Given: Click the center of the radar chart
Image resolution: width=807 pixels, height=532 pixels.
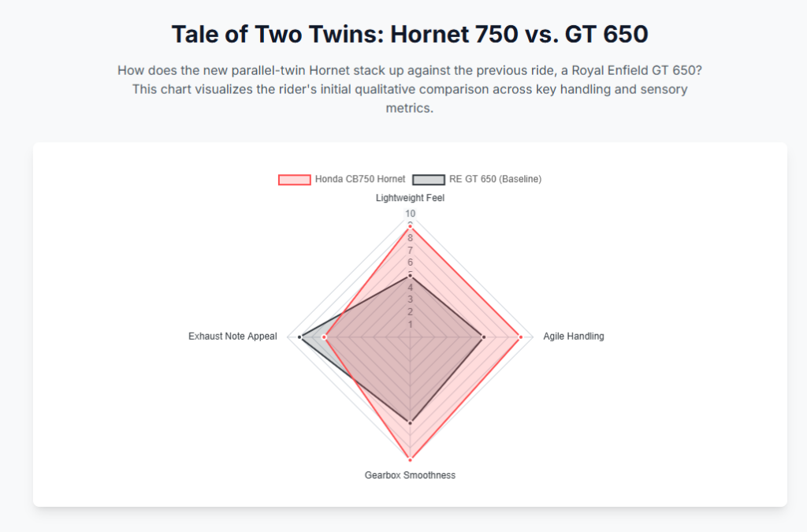Looking at the screenshot, I should click(x=410, y=337).
